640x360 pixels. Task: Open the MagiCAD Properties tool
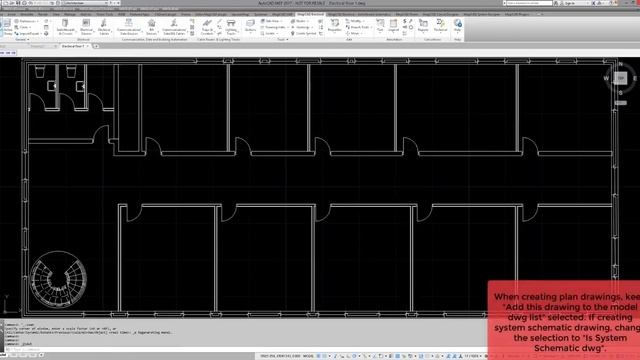tap(335, 27)
